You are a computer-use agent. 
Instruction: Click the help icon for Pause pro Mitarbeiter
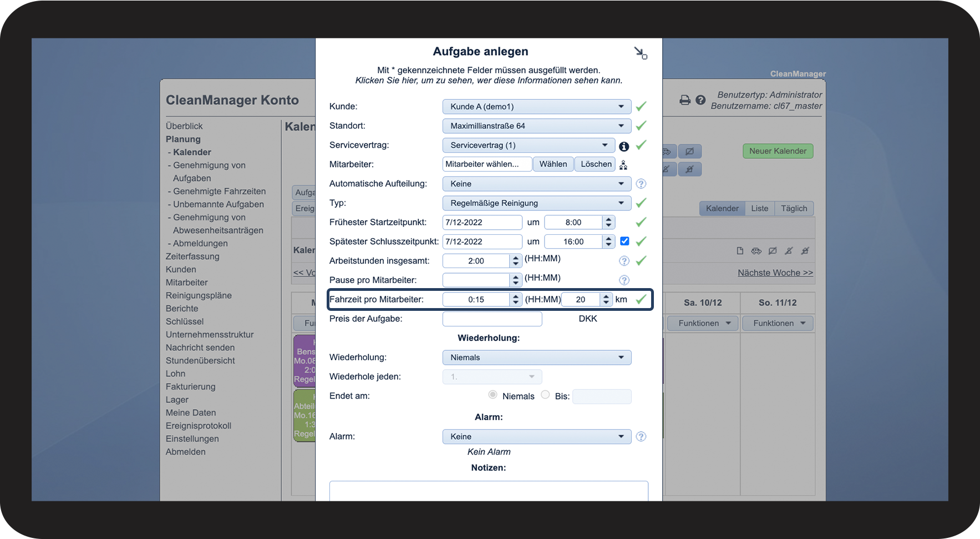tap(624, 280)
